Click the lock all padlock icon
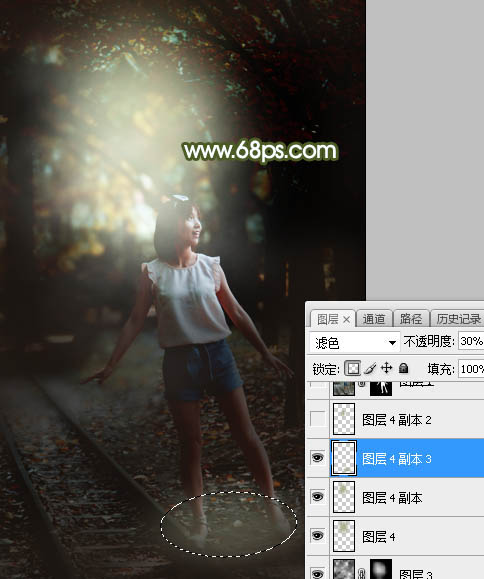Viewport: 484px width, 579px height. click(x=404, y=368)
